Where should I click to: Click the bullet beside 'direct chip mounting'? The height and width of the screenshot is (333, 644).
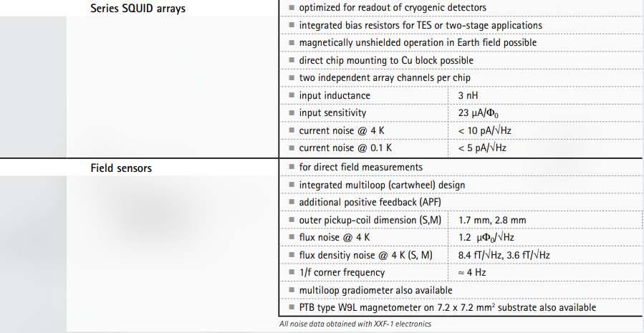coord(292,60)
